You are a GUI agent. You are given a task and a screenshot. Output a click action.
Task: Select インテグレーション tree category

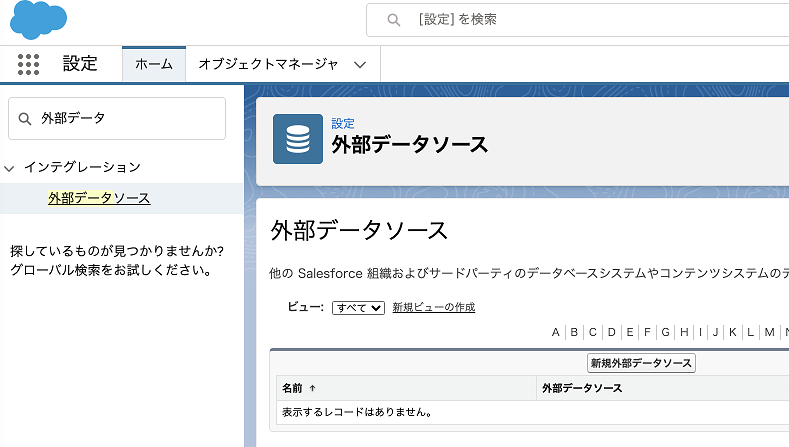coord(83,167)
